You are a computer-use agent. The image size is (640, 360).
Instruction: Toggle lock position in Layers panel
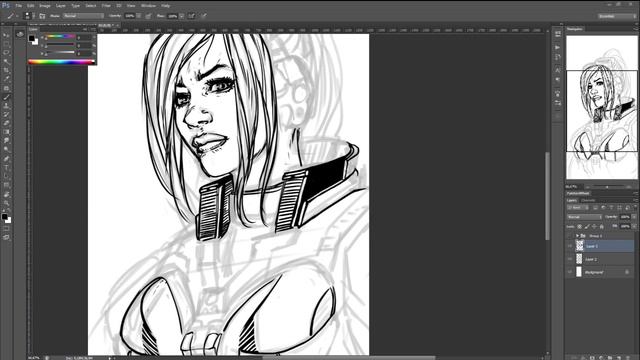[x=594, y=226]
